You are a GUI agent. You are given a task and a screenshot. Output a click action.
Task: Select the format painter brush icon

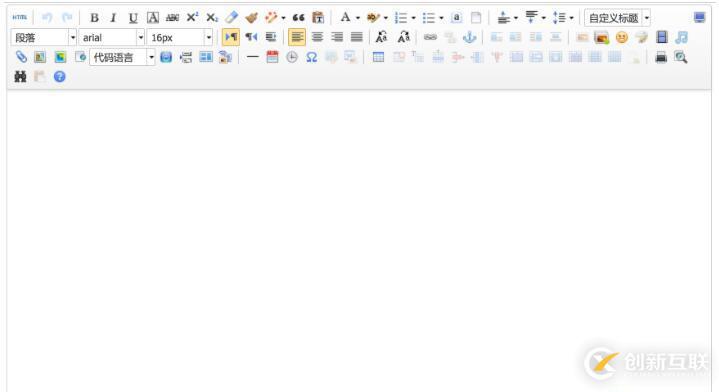tap(251, 17)
